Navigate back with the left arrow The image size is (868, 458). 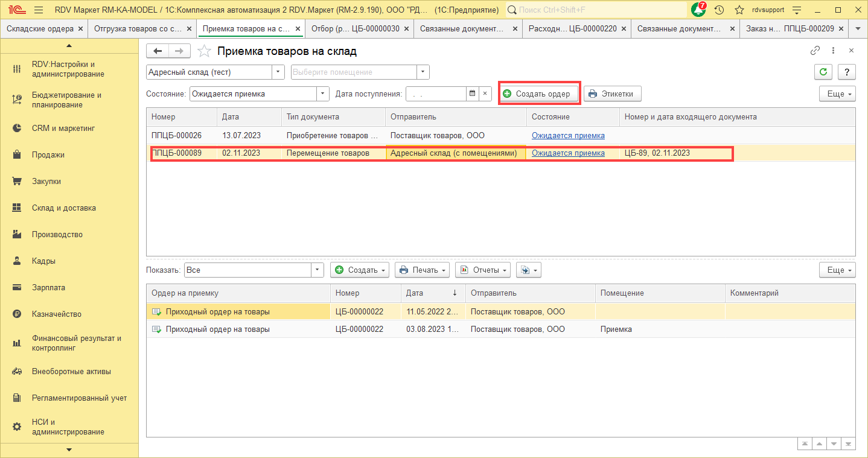pyautogui.click(x=158, y=51)
